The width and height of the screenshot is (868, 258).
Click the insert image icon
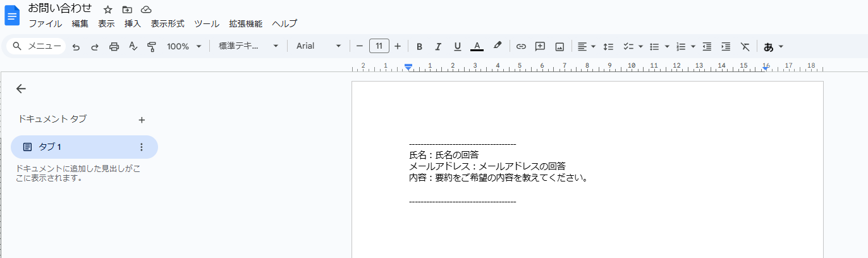pos(559,46)
